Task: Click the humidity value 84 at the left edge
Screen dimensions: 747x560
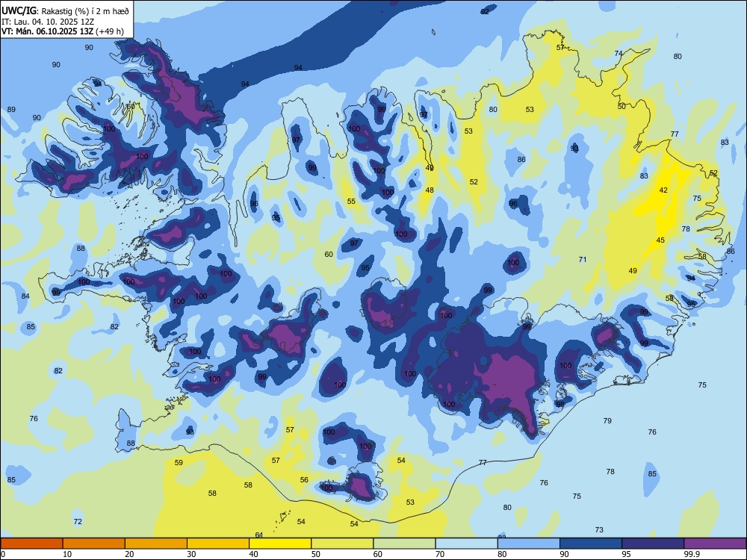Action: [25, 296]
